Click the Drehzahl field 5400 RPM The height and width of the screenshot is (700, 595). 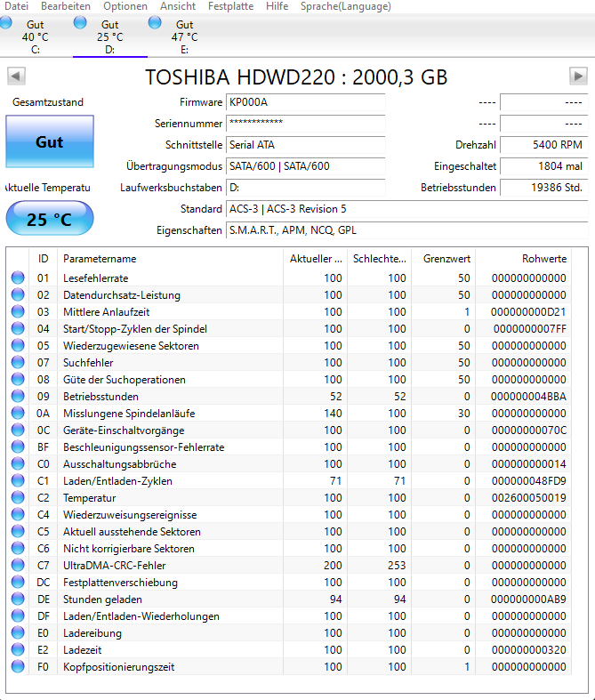pos(543,145)
